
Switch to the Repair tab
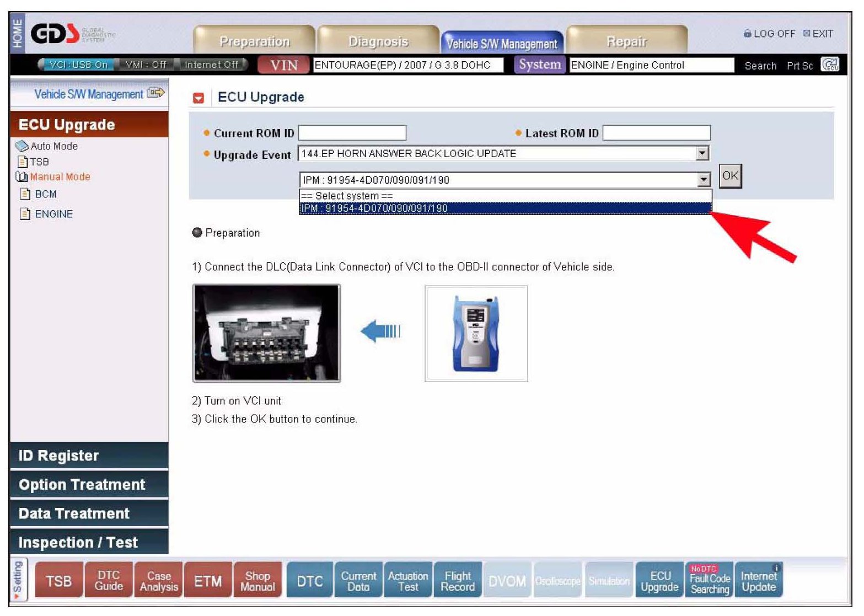(x=626, y=41)
